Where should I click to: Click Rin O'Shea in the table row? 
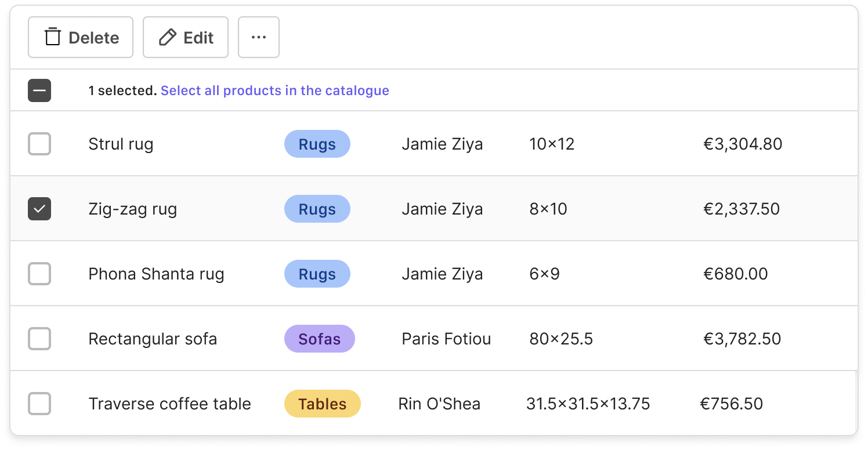[x=439, y=404]
